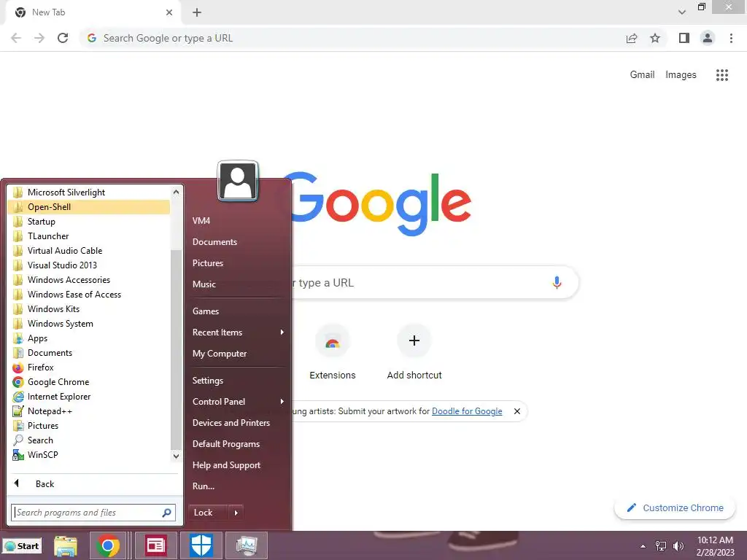This screenshot has width=747, height=560.
Task: Open Internet Explorer from Start menu
Action: click(88, 396)
